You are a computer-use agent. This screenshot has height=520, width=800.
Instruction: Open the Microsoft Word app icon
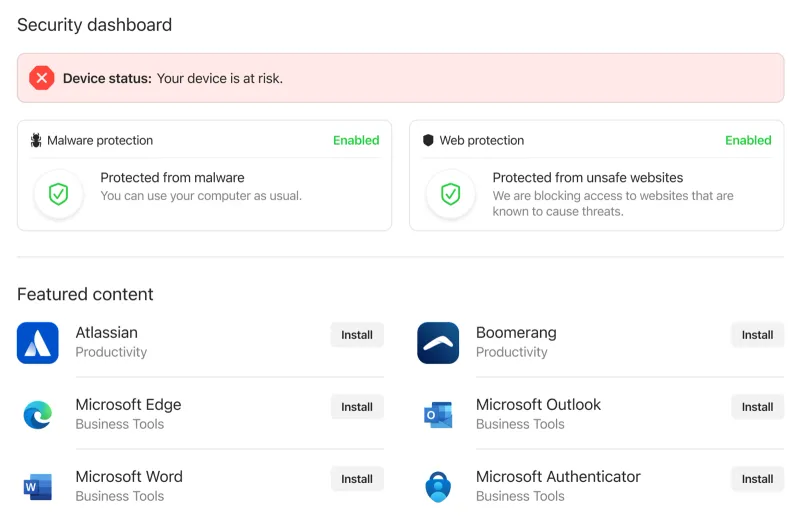point(38,487)
